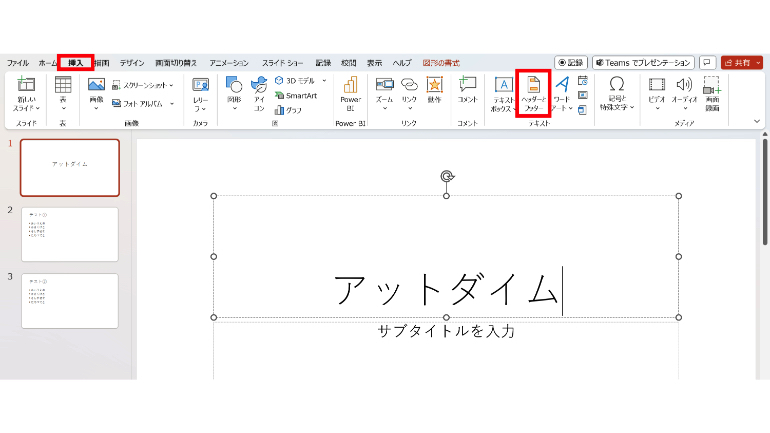Open the Symbols (記号と特殊文字) dropdown arrow

pos(632,107)
